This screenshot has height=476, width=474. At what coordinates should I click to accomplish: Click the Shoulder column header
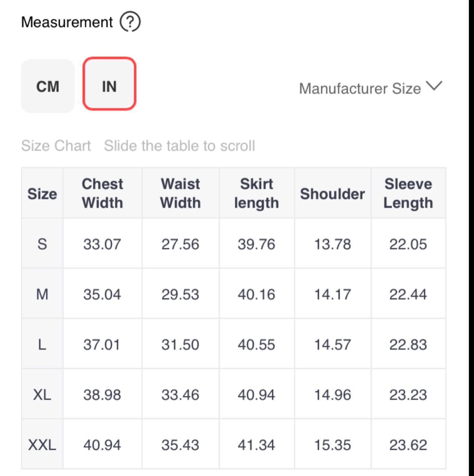pos(333,194)
